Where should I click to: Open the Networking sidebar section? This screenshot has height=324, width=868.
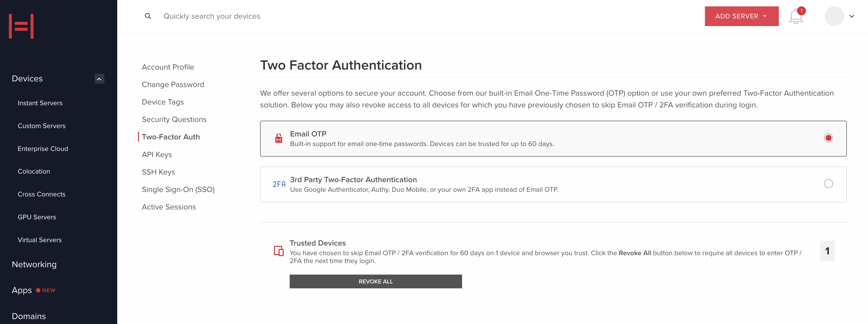pyautogui.click(x=34, y=265)
